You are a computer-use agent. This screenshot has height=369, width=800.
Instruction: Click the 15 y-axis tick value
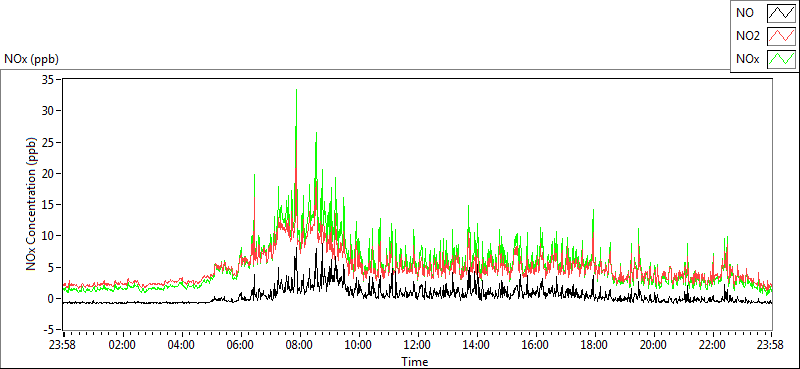(48, 205)
